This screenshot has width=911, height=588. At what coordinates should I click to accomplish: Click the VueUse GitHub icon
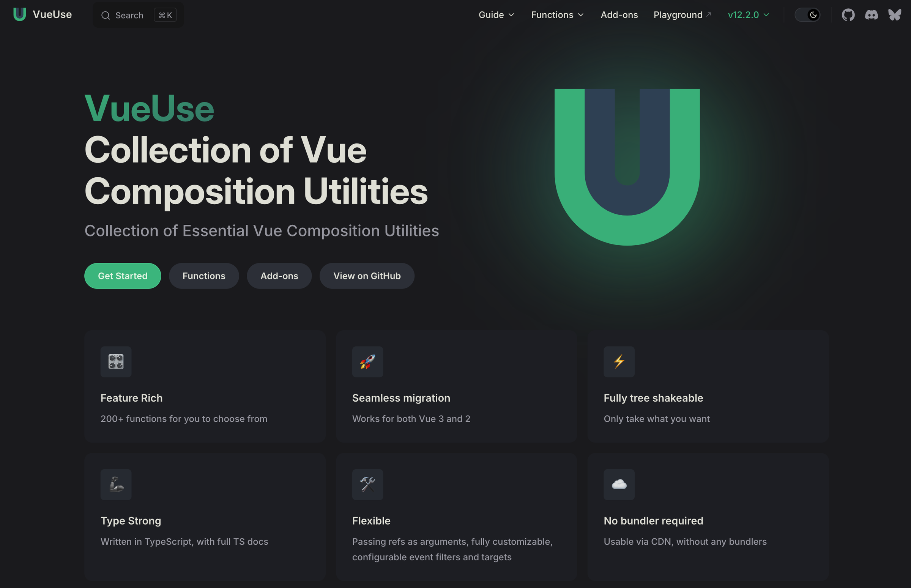coord(848,14)
